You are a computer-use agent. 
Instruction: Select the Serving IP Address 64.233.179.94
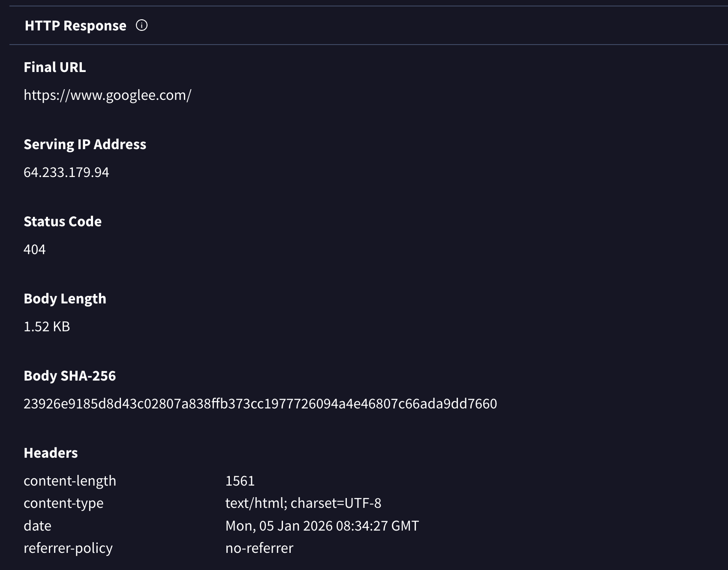(x=66, y=172)
